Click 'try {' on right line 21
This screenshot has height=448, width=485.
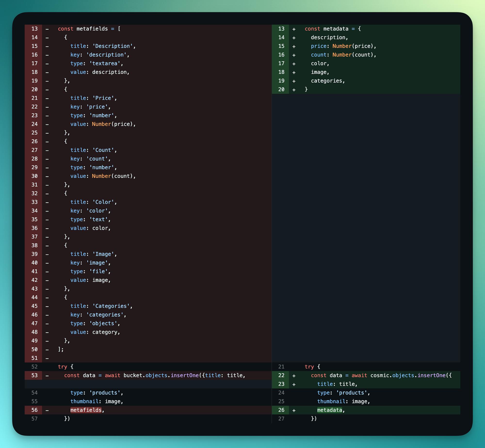(x=313, y=367)
